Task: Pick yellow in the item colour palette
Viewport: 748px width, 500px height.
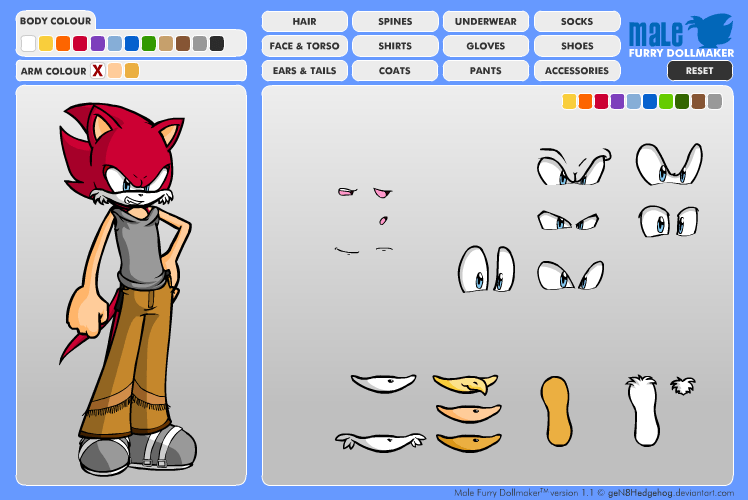Action: [569, 102]
